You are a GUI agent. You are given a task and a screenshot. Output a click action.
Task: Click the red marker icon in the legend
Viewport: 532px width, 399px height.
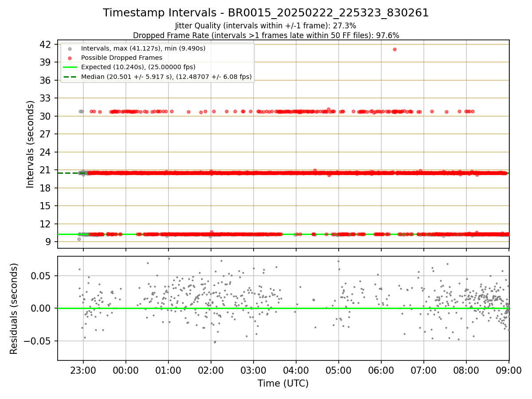click(x=70, y=58)
